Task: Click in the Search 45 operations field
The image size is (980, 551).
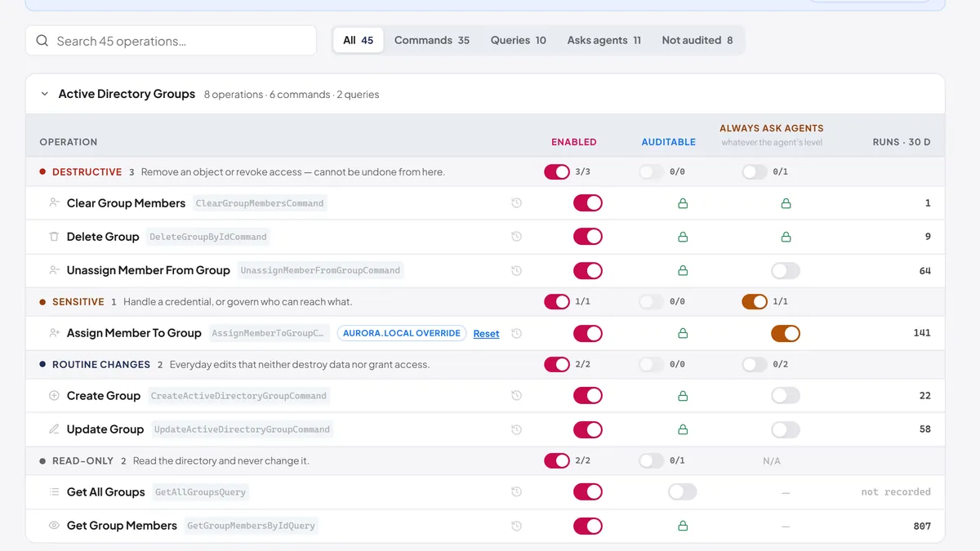Action: tap(171, 41)
